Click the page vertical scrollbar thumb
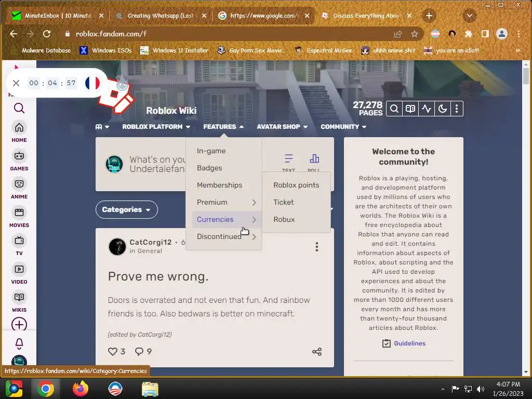The height and width of the screenshot is (399, 532). click(526, 76)
